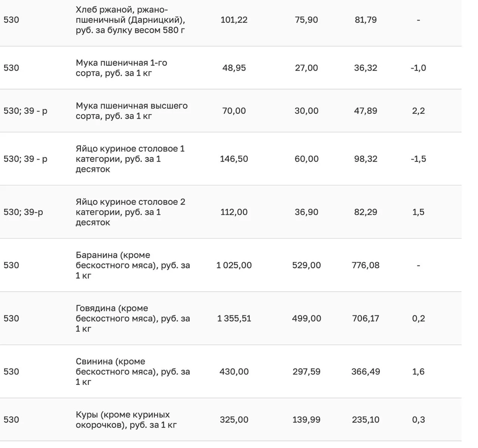Select the 101,22 price value
The width and height of the screenshot is (478, 448).
click(234, 20)
